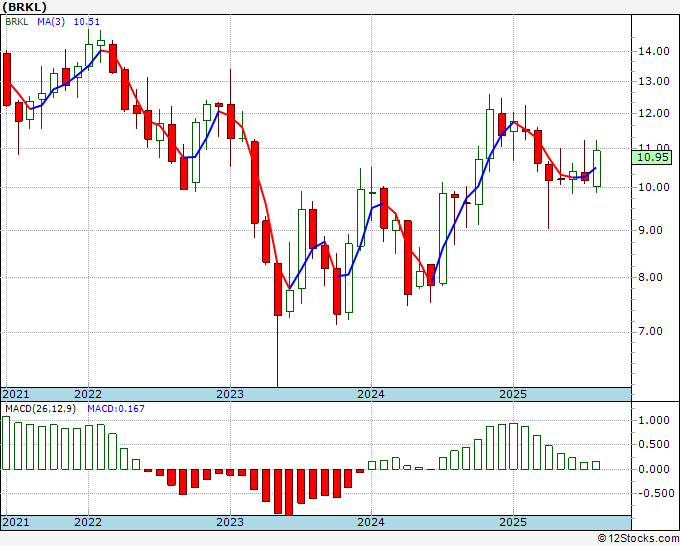Click the MACD:0.167 value label
680x546 pixels.
[x=116, y=409]
